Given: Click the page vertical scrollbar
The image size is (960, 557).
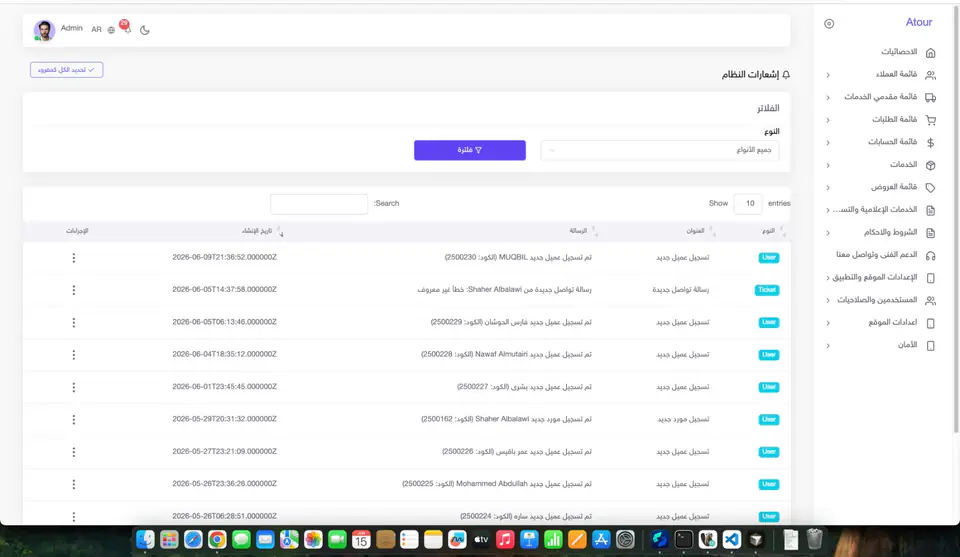Looking at the screenshot, I should [x=956, y=220].
